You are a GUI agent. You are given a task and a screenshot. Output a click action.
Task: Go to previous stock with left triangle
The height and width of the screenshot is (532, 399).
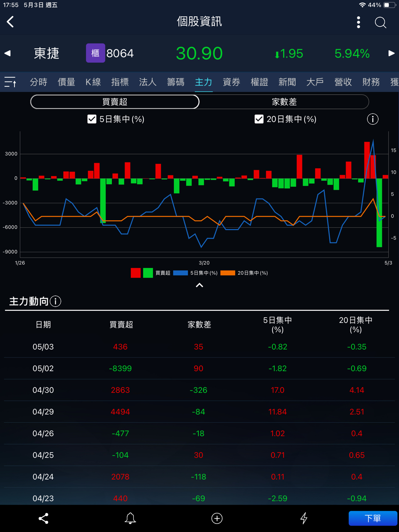[x=7, y=54]
